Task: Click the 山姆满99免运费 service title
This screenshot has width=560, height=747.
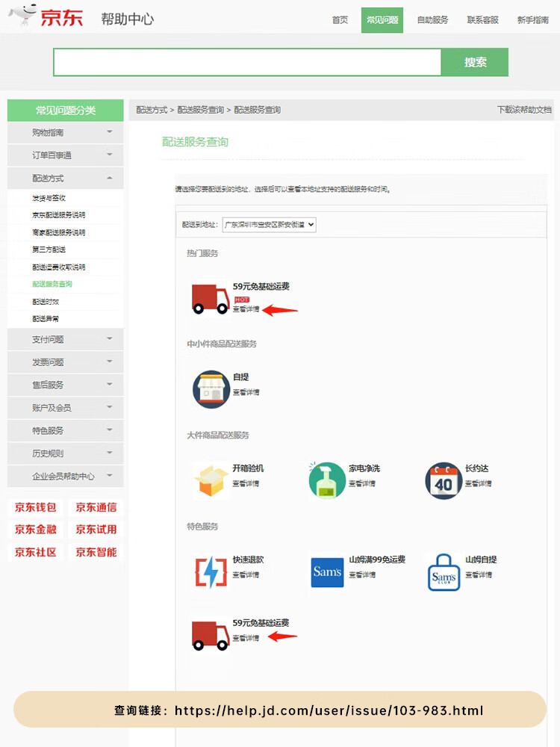Action: 377,560
